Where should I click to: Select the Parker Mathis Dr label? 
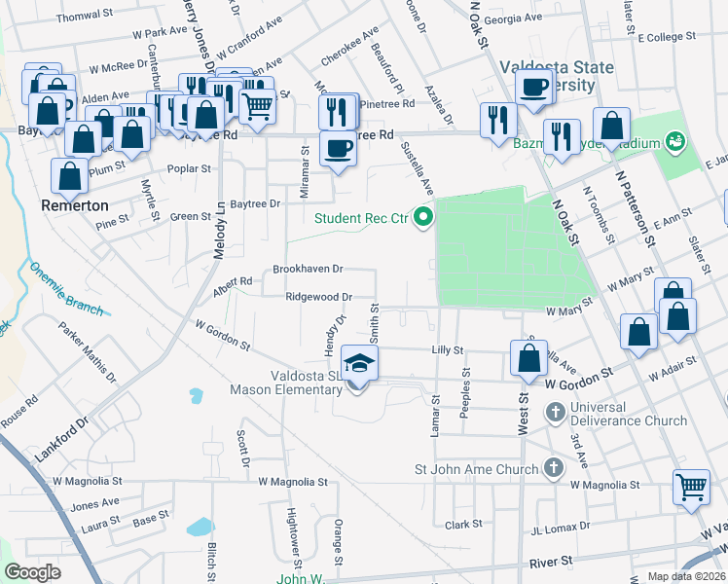[x=87, y=352]
